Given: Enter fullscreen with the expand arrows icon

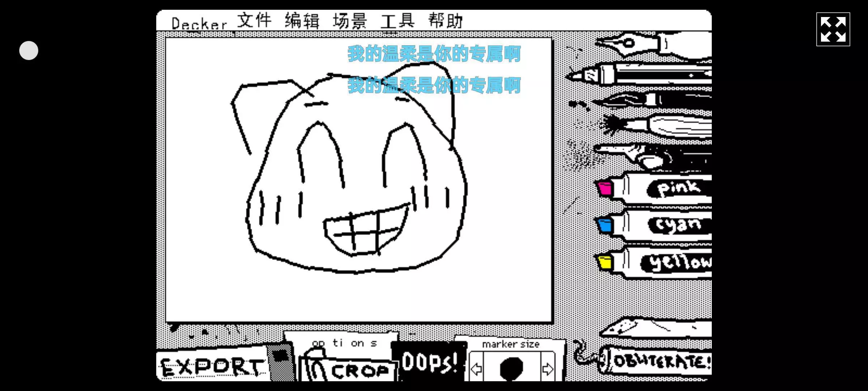Looking at the screenshot, I should pos(833,29).
